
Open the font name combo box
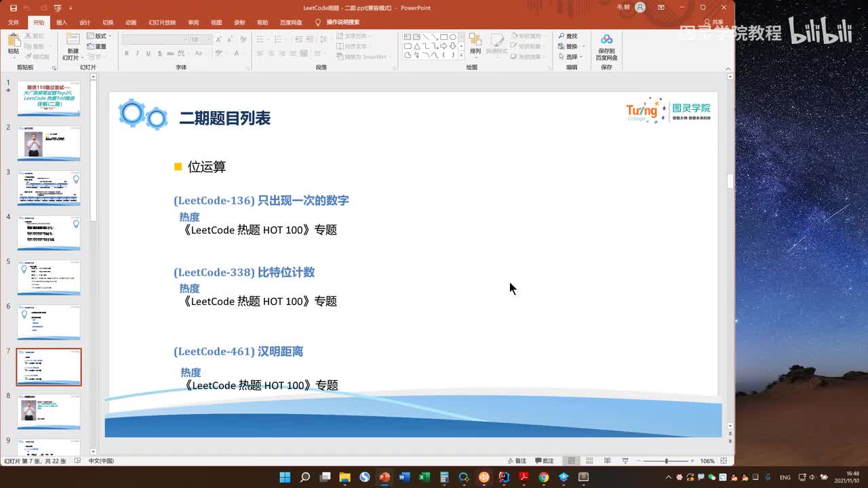154,39
